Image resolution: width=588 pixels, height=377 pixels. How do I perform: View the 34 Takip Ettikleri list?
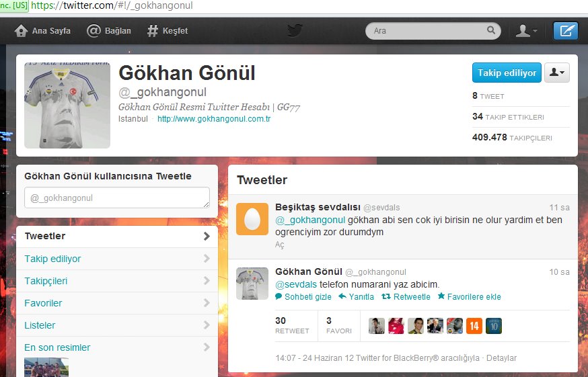click(508, 117)
